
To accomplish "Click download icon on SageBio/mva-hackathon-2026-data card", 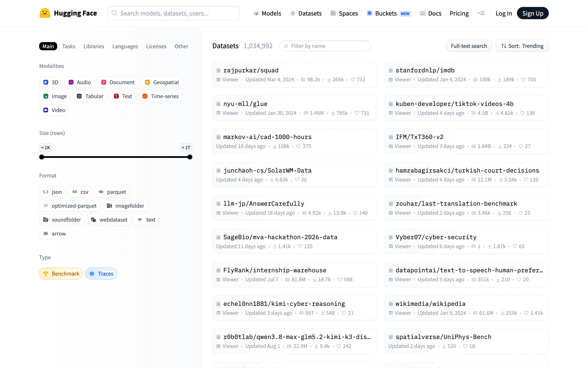I will click(x=275, y=246).
